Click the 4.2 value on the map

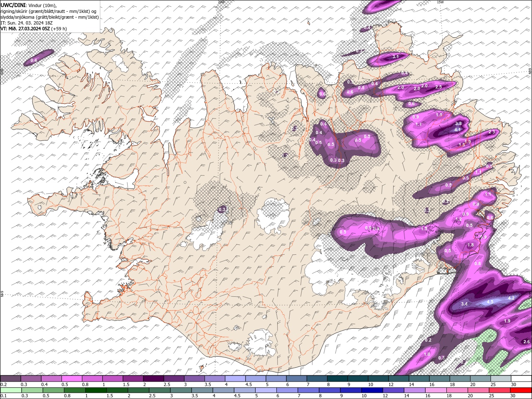pos(511,298)
